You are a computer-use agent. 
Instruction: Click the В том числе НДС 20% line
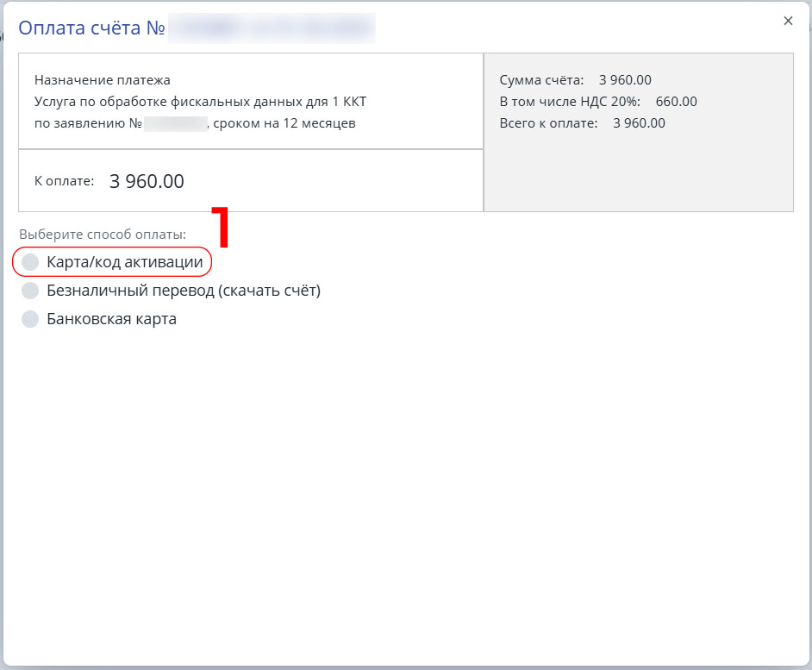tap(598, 102)
